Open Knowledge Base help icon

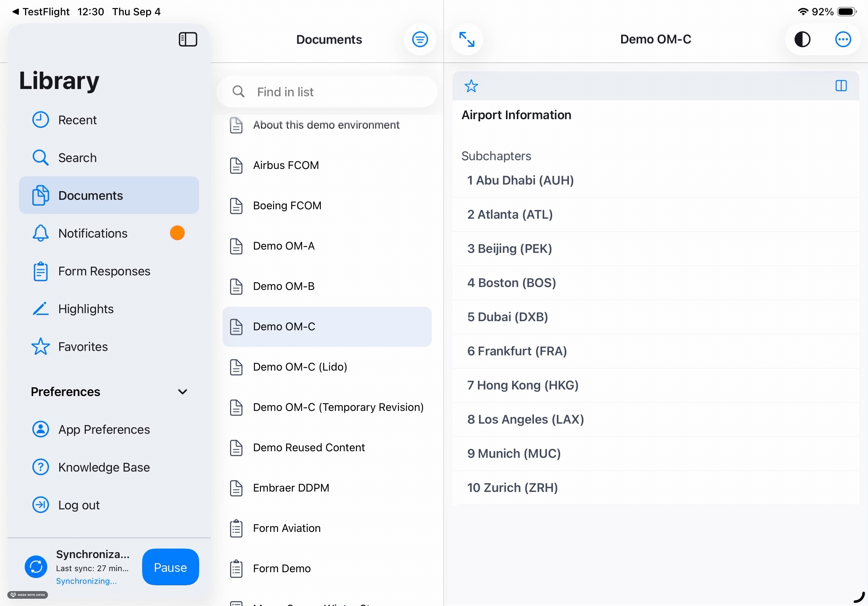pyautogui.click(x=40, y=467)
